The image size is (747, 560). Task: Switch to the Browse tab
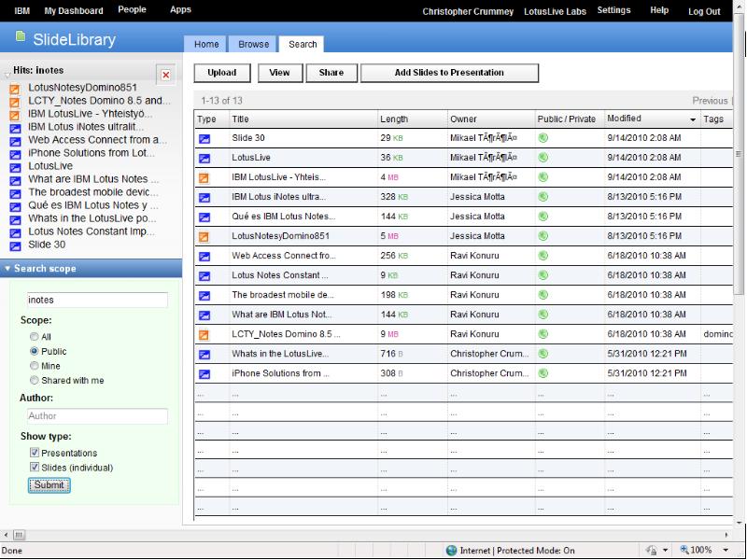[253, 44]
